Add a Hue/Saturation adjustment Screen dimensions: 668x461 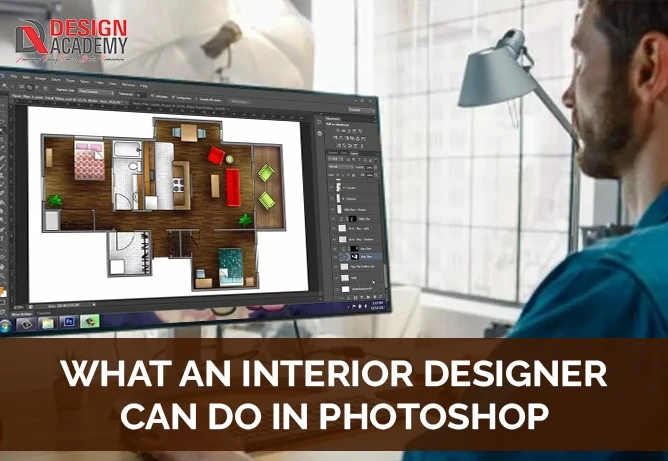335,138
